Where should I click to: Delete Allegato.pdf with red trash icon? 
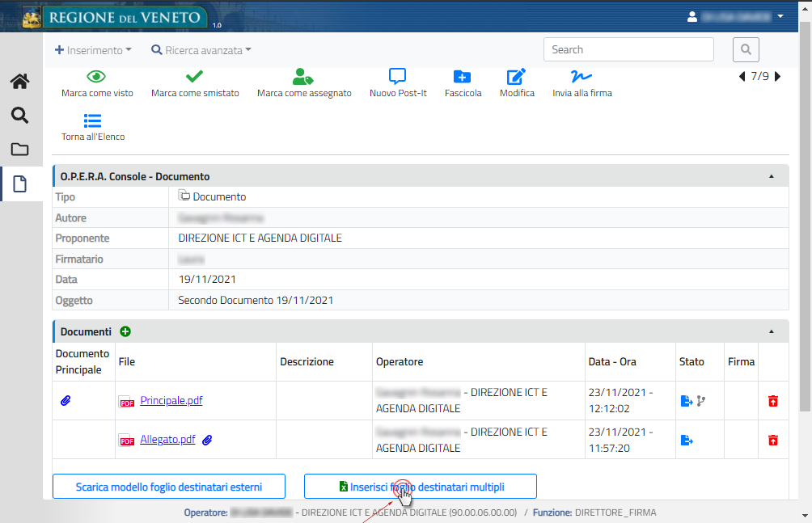click(x=773, y=441)
